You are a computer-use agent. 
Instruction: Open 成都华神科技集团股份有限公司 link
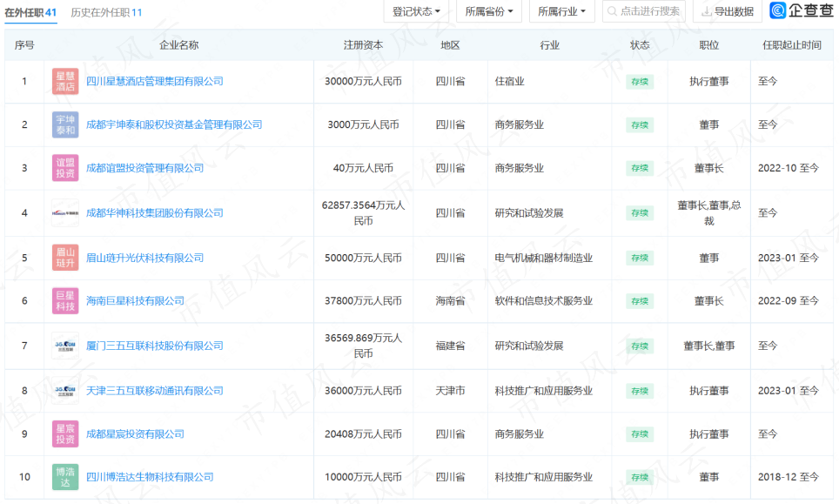coord(155,213)
